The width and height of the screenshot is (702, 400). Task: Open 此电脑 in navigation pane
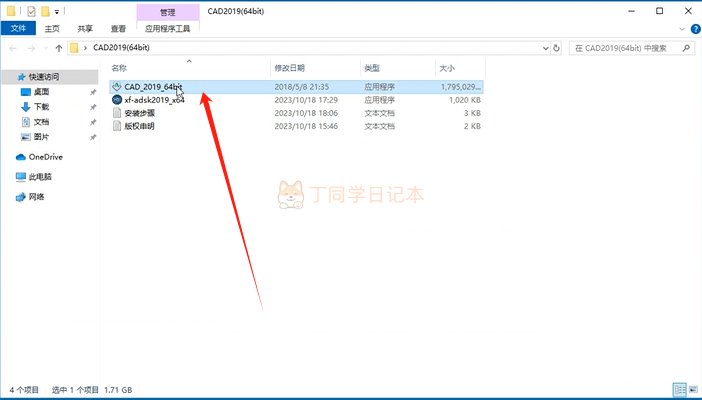[x=40, y=177]
